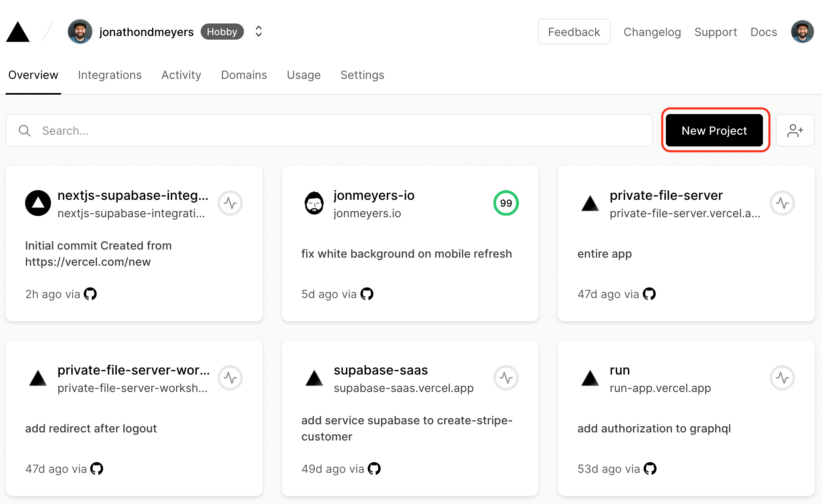Switch to the Domains tab

click(x=244, y=75)
